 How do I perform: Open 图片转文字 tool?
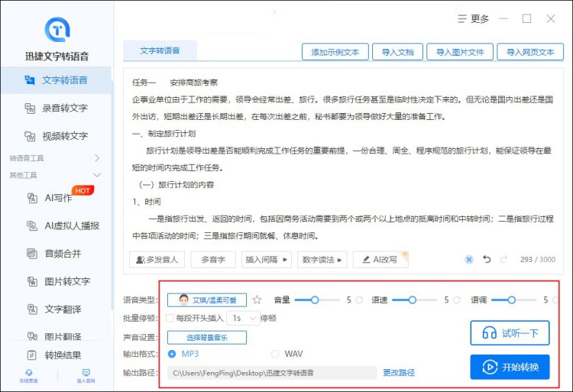[x=59, y=281]
